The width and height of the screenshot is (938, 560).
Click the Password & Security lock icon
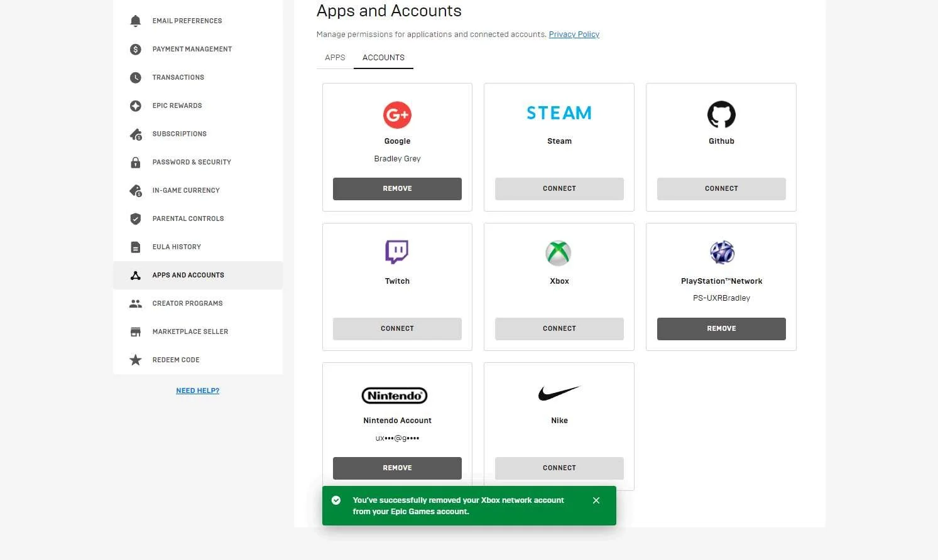click(x=135, y=162)
